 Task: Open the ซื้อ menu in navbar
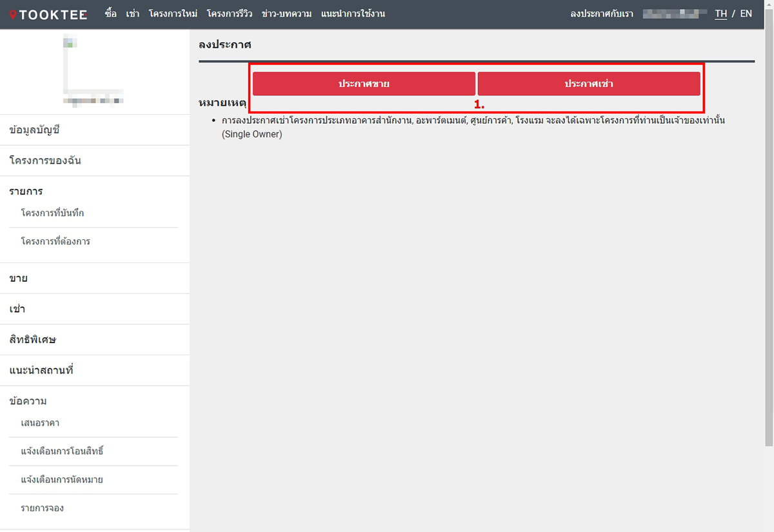110,14
